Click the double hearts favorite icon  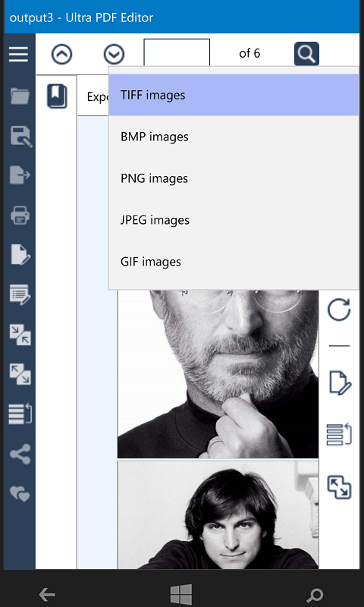click(20, 494)
